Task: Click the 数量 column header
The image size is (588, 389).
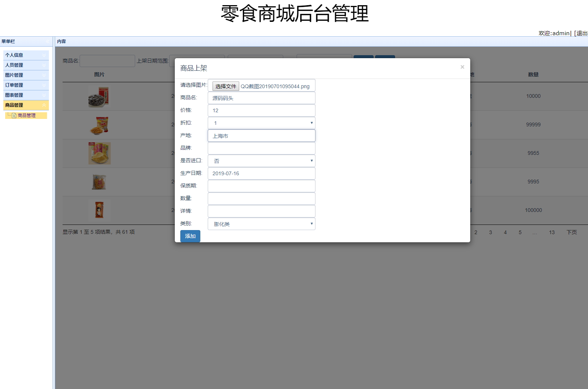Action: pyautogui.click(x=534, y=74)
